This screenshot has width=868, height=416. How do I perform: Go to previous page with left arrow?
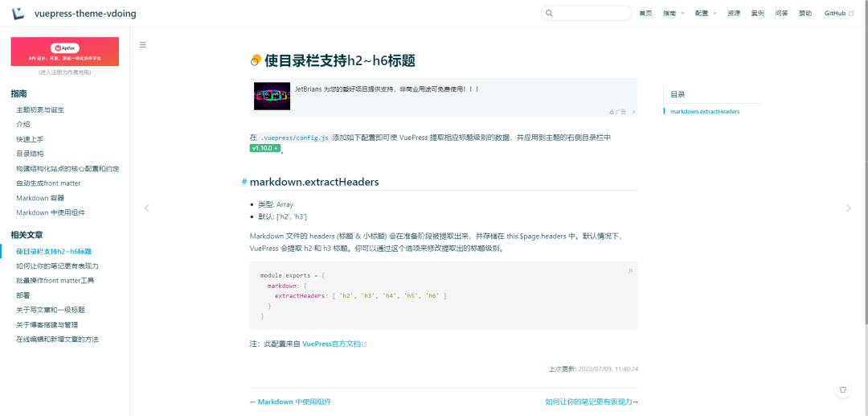pos(147,208)
